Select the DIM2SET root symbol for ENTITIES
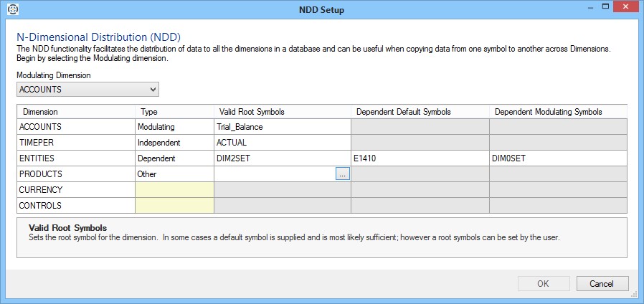Viewport: 644px width, 304px height. [282, 158]
